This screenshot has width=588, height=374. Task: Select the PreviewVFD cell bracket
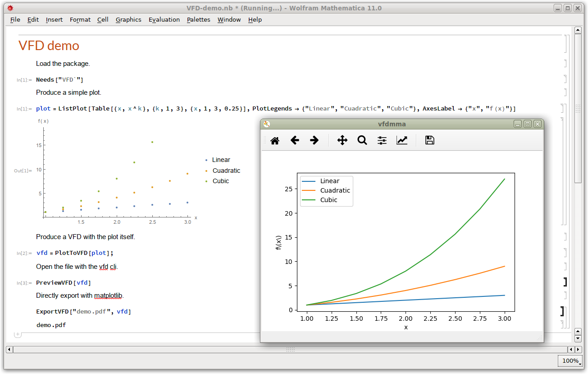point(565,282)
